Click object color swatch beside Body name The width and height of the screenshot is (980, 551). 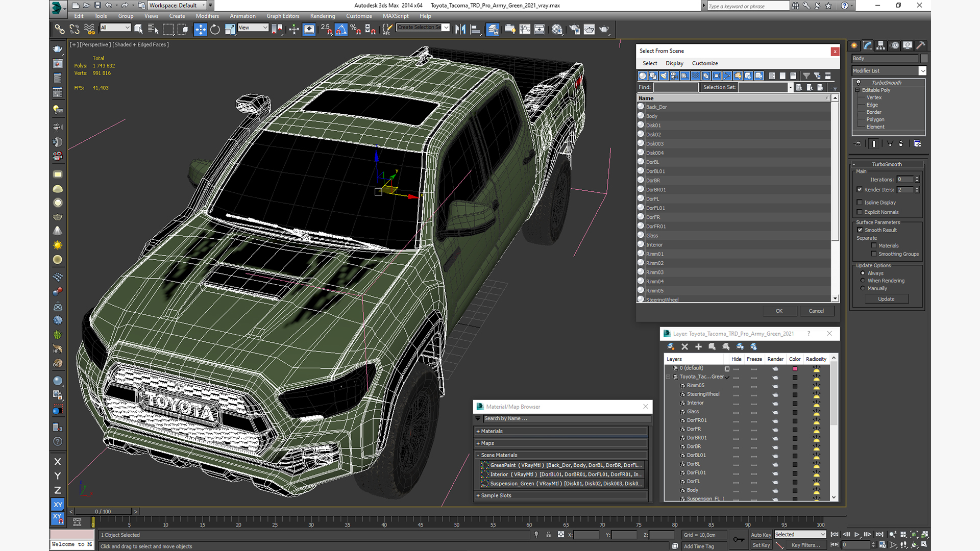pos(924,59)
